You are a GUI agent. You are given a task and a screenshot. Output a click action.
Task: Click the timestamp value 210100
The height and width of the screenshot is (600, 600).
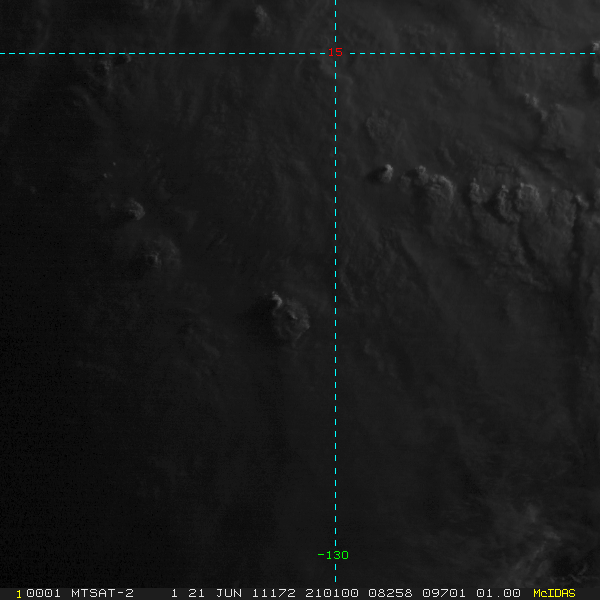[332, 593]
